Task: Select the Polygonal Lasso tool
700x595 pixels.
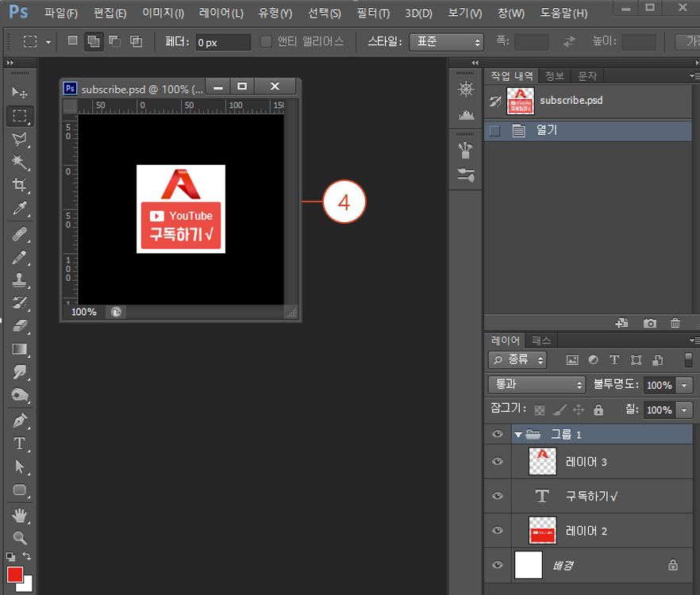Action: 19,140
